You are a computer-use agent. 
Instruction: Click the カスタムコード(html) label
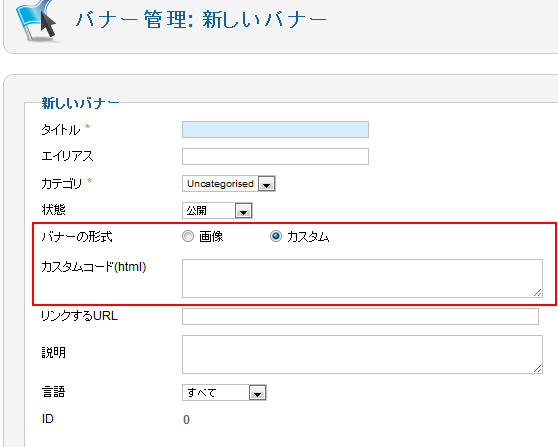tap(94, 267)
